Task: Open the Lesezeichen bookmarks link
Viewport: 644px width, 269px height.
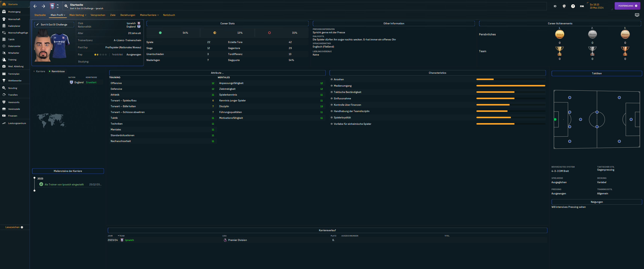Action: pyautogui.click(x=13, y=227)
